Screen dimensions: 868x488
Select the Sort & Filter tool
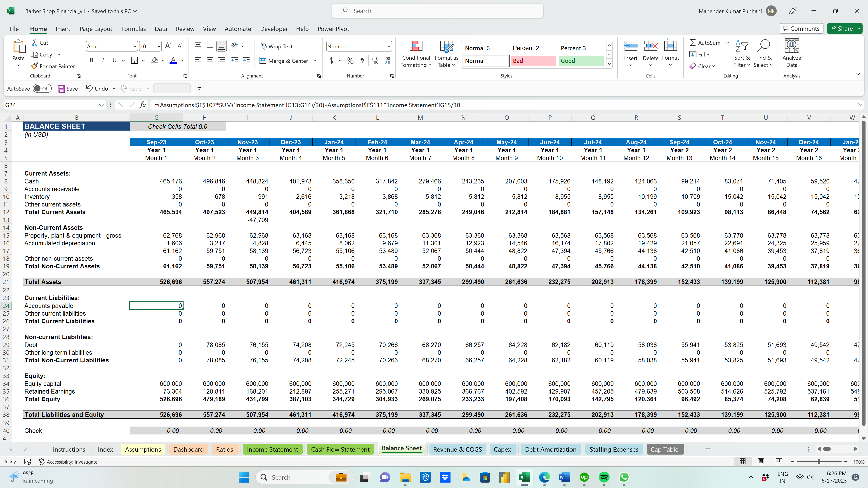coord(742,54)
